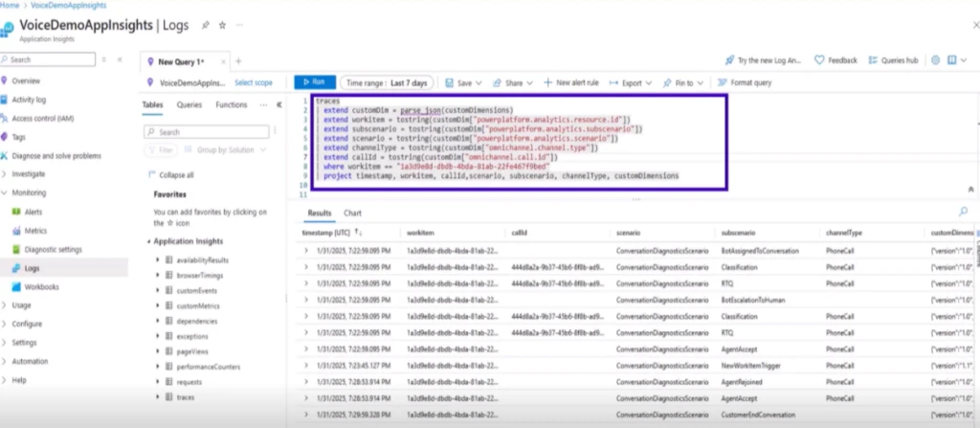Click the Feedback heart icon
Viewport: 980px width, 428px height.
[x=819, y=59]
